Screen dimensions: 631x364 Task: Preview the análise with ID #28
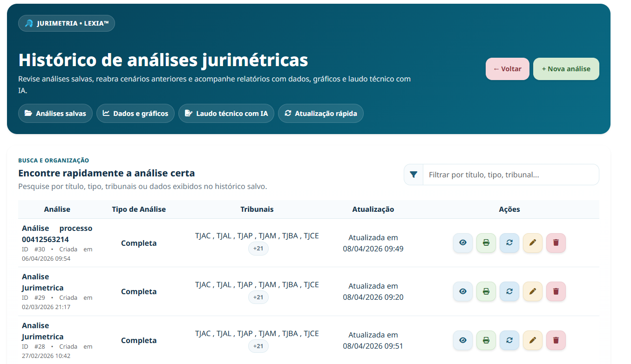462,340
